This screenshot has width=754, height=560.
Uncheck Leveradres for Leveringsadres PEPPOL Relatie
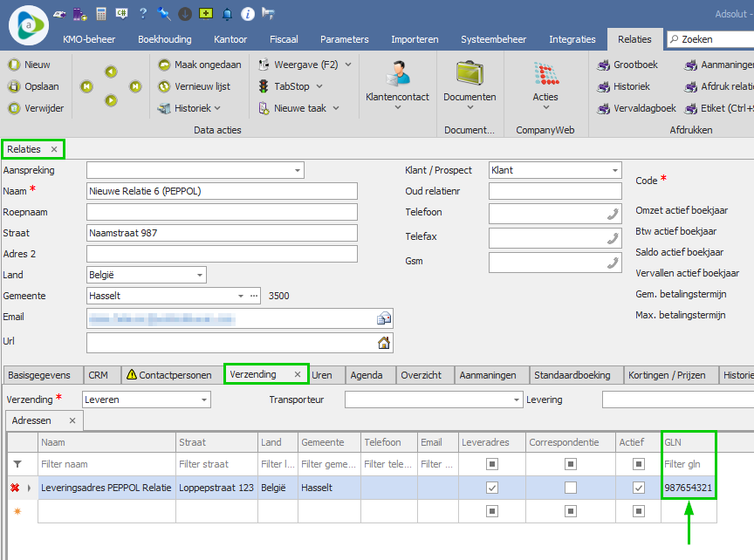coord(492,488)
